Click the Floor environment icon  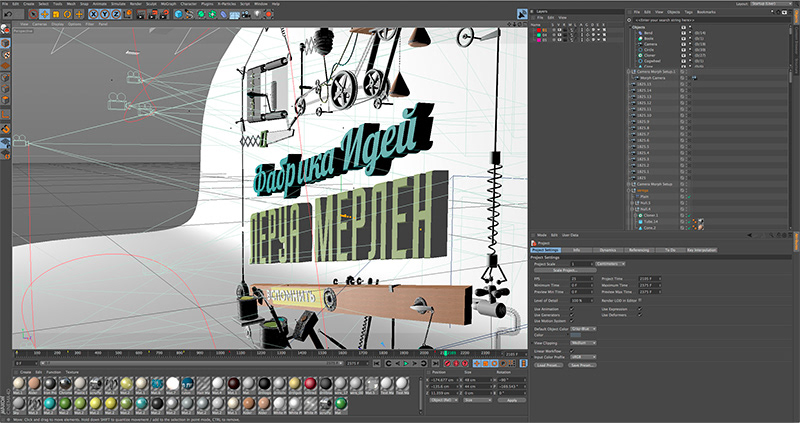pyautogui.click(x=235, y=14)
